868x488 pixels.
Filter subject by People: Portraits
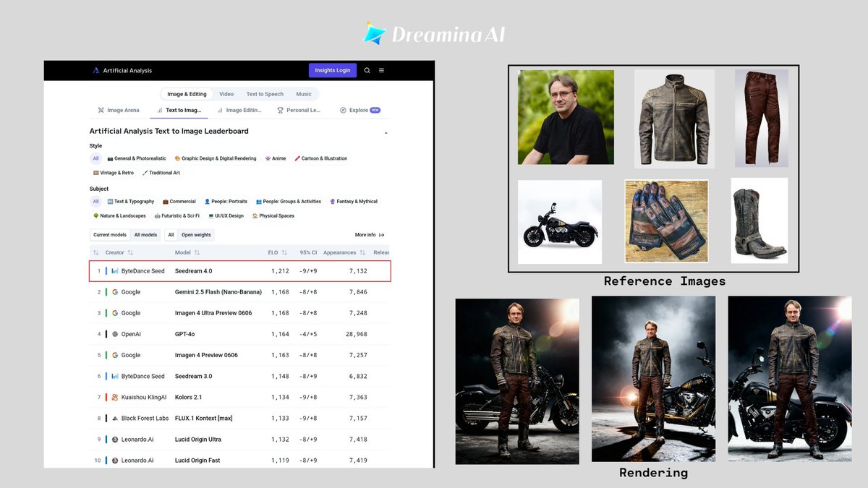pyautogui.click(x=226, y=202)
